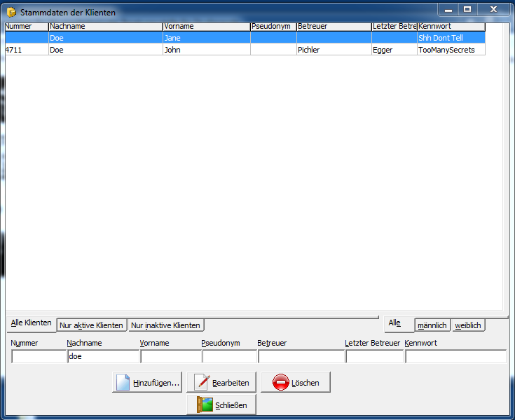Screen dimensions: 515x420
Task: Click the Betreuer column header
Action: [334, 27]
